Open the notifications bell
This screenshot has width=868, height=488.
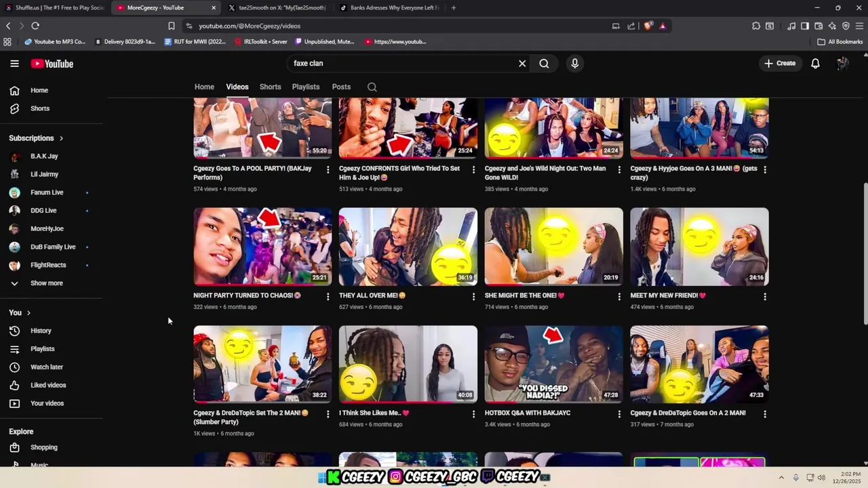[x=816, y=64]
